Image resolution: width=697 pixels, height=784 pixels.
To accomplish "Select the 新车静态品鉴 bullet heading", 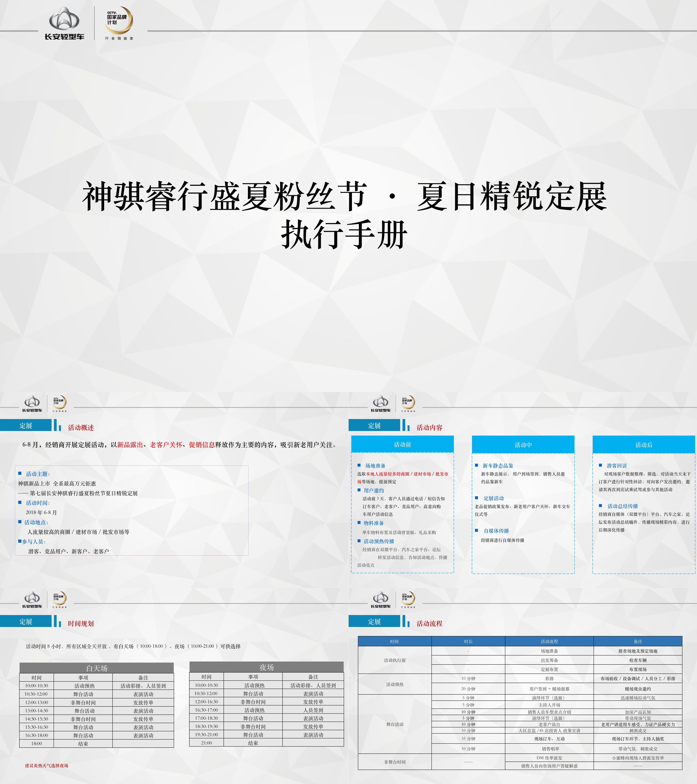I will point(498,466).
